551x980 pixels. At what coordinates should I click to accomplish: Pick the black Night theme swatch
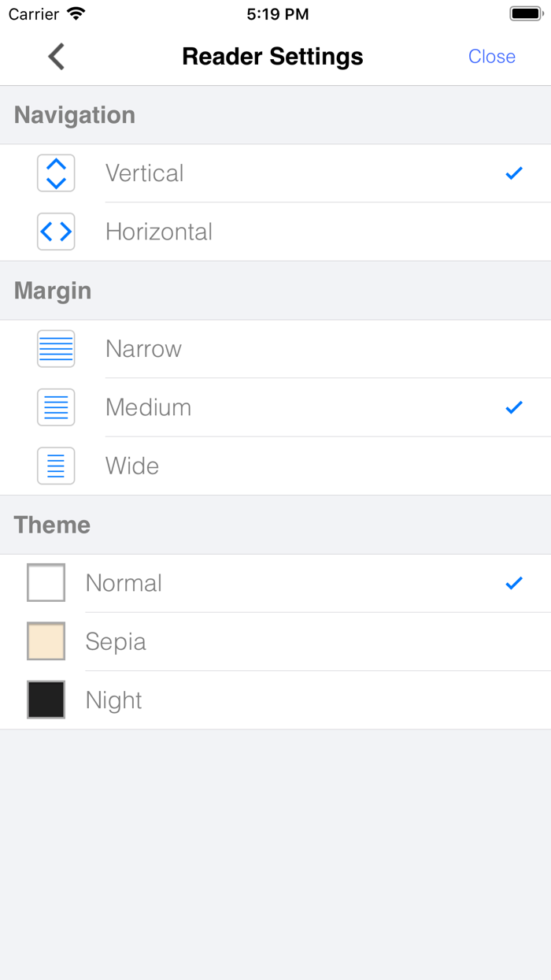[x=46, y=700]
